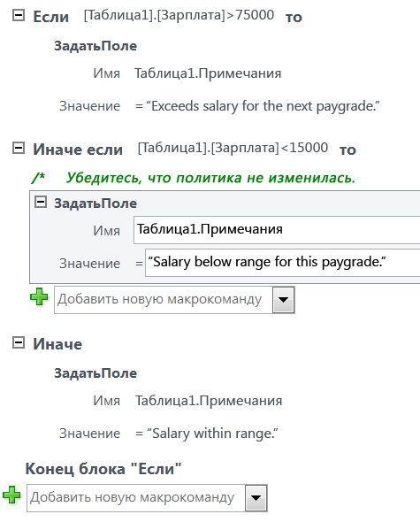Screen dimensions: 420x522
Task: Click green plus icon at bottom of macro
Action: click(x=11, y=495)
